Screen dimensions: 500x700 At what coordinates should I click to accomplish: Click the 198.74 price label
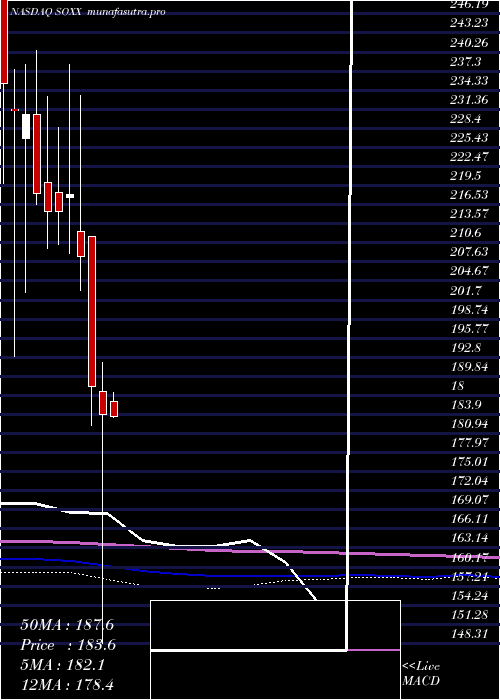pyautogui.click(x=469, y=309)
